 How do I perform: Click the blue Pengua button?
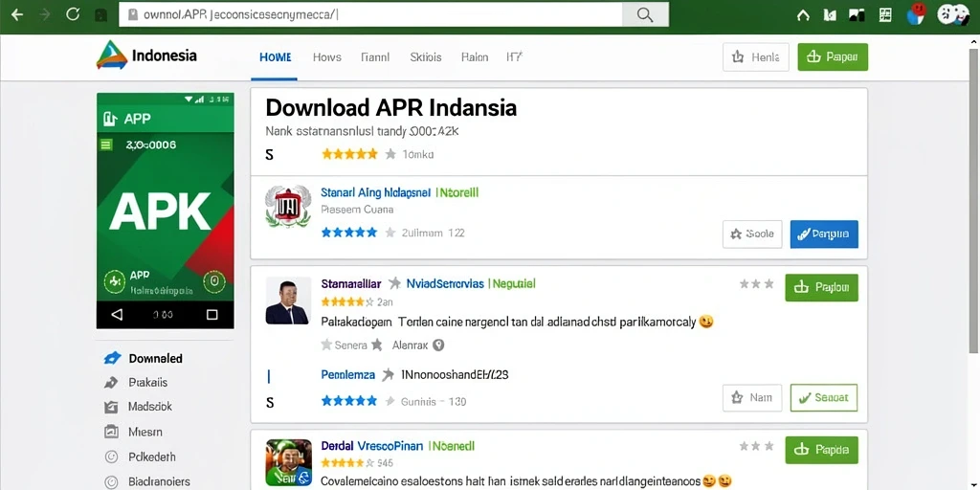pos(824,234)
